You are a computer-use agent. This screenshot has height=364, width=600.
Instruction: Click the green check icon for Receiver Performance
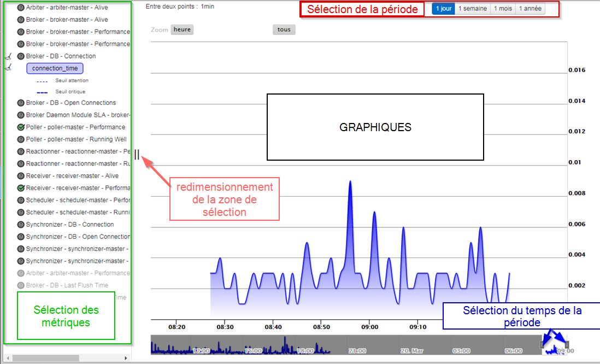coord(21,188)
